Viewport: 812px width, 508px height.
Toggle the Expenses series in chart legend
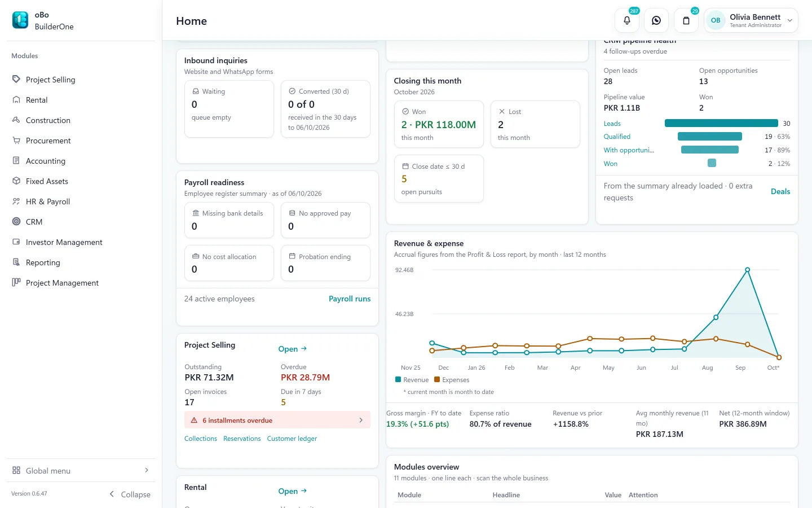452,380
